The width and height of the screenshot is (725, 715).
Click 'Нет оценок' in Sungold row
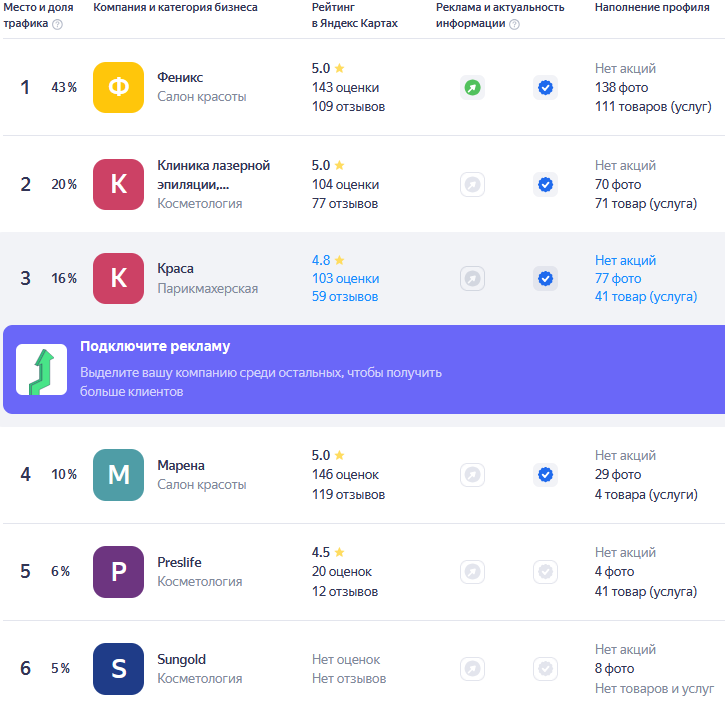(346, 660)
